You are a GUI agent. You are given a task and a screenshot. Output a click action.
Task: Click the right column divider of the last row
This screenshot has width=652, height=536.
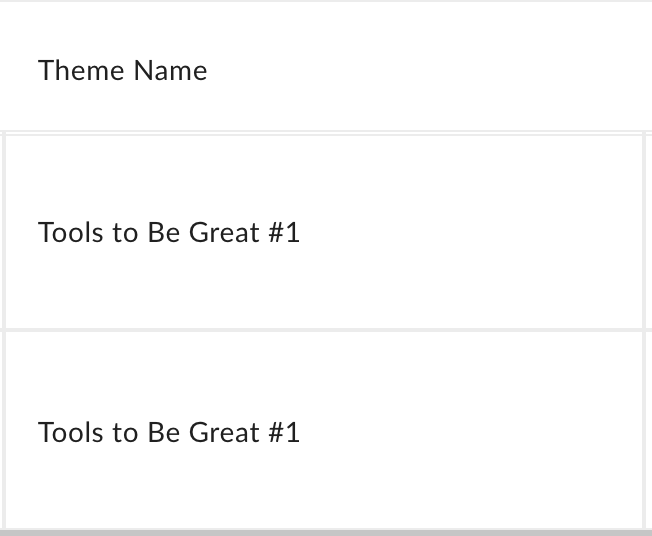pyautogui.click(x=644, y=430)
